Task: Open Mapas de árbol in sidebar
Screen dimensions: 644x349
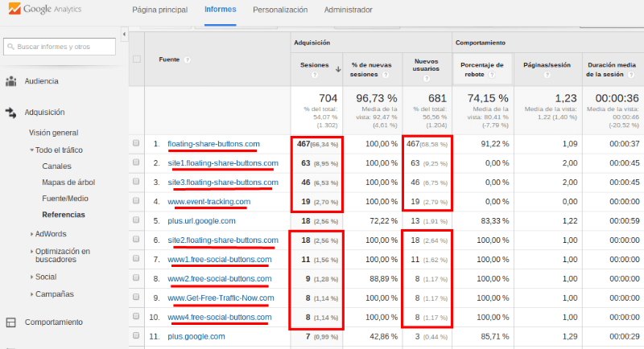Action: point(68,183)
